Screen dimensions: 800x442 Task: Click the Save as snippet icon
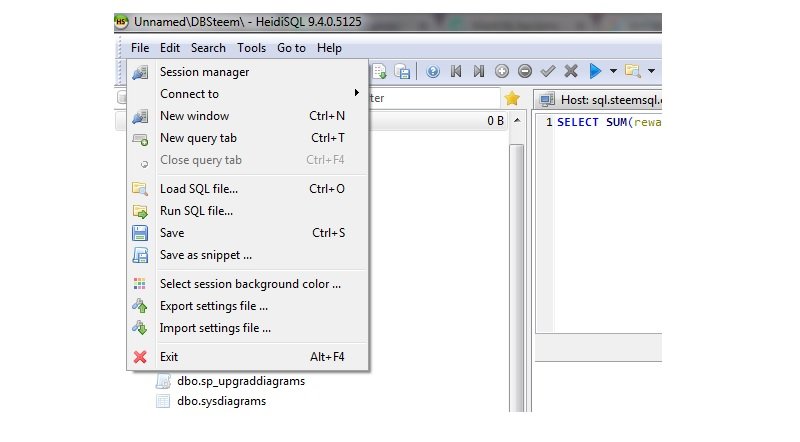tap(140, 255)
